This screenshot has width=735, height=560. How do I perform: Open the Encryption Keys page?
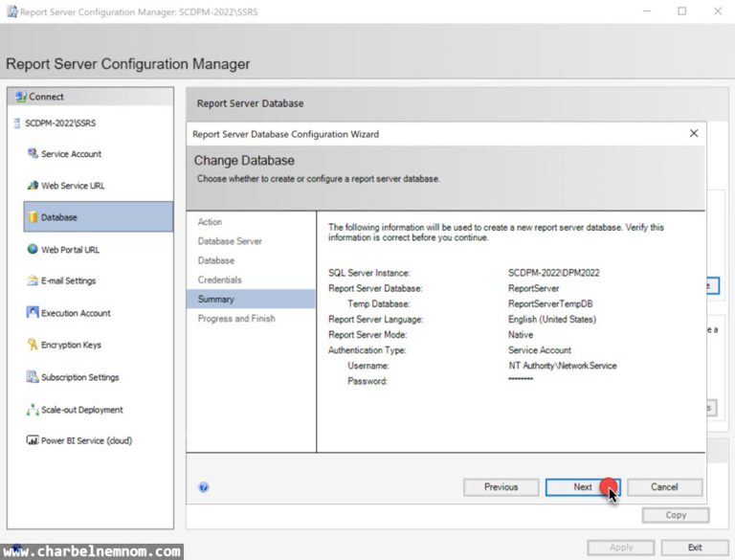(x=71, y=345)
